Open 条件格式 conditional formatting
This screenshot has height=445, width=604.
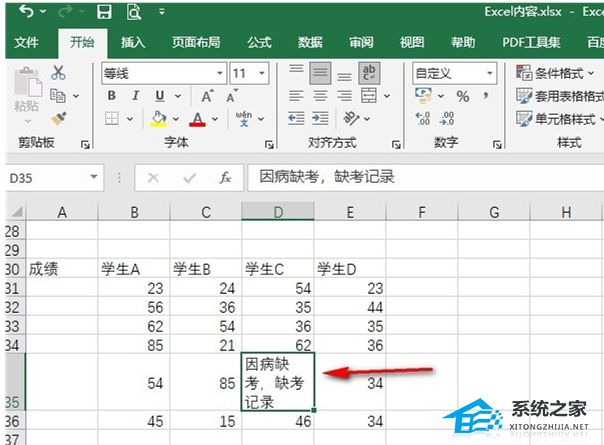[x=555, y=73]
